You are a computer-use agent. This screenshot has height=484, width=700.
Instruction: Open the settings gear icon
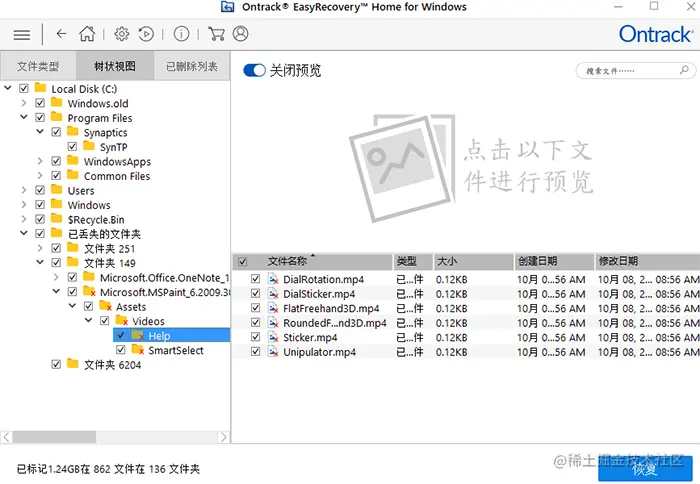click(121, 34)
